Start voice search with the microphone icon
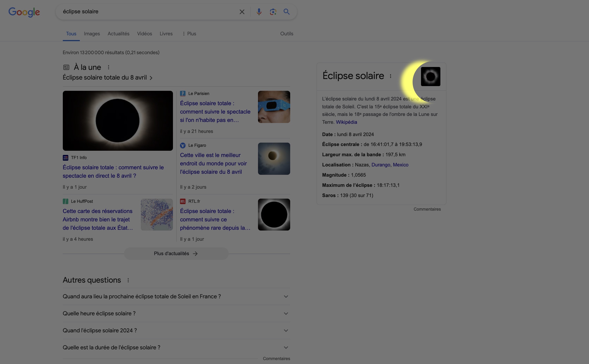This screenshot has width=589, height=364. [x=259, y=12]
